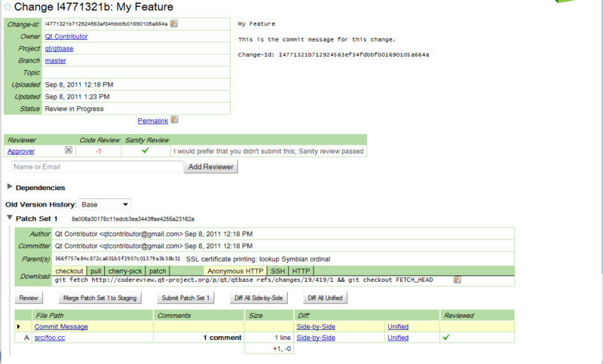Open the Old Version History dropdown
The image size is (603, 364).
[105, 204]
